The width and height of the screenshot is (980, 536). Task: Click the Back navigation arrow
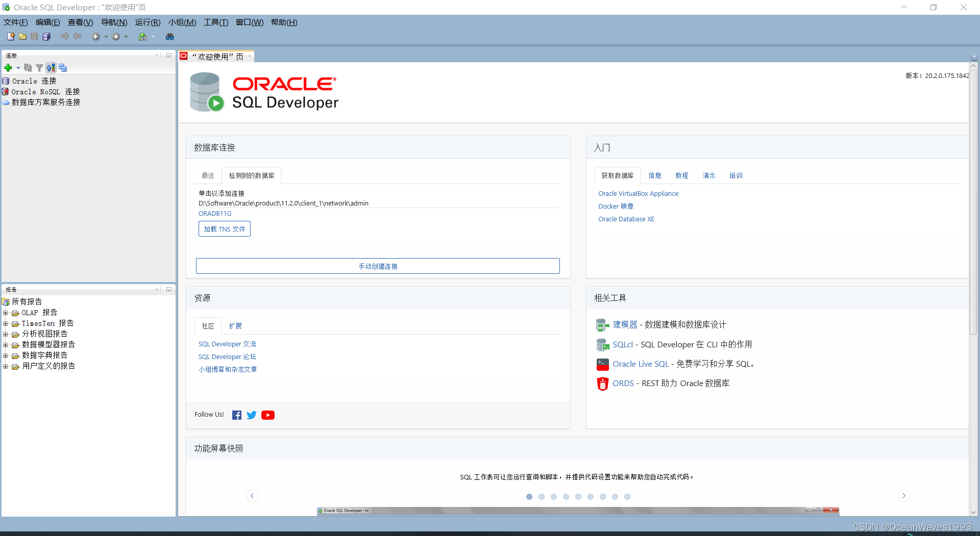pyautogui.click(x=95, y=37)
